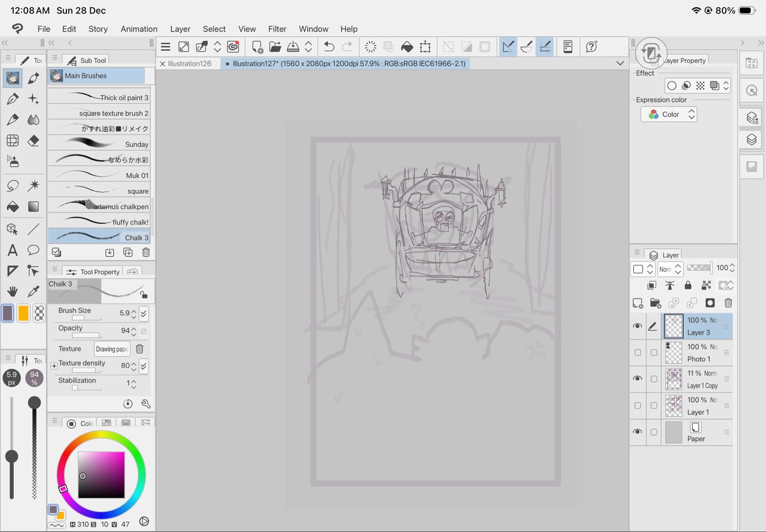Toggle Snap to Special Ruler
The width and height of the screenshot is (766, 532).
(527, 47)
